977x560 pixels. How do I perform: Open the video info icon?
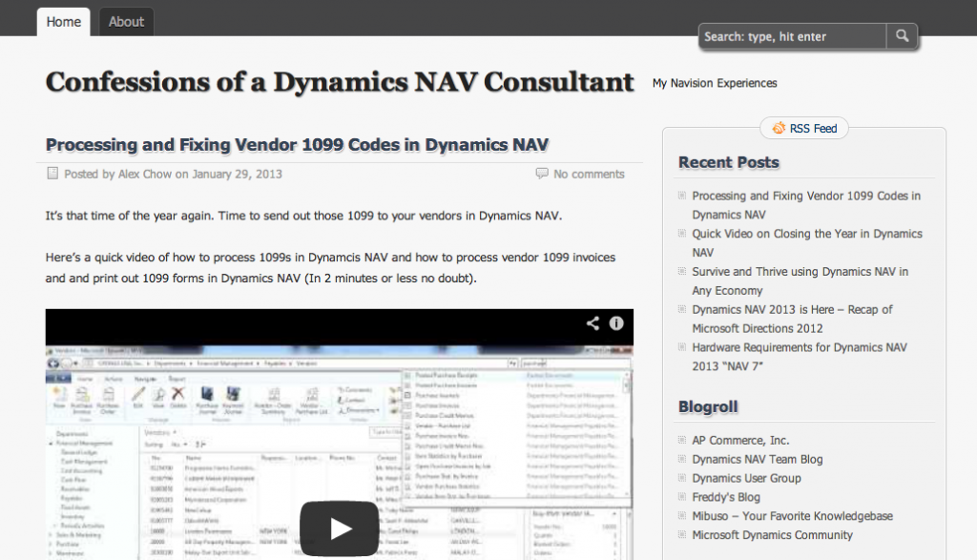(616, 323)
